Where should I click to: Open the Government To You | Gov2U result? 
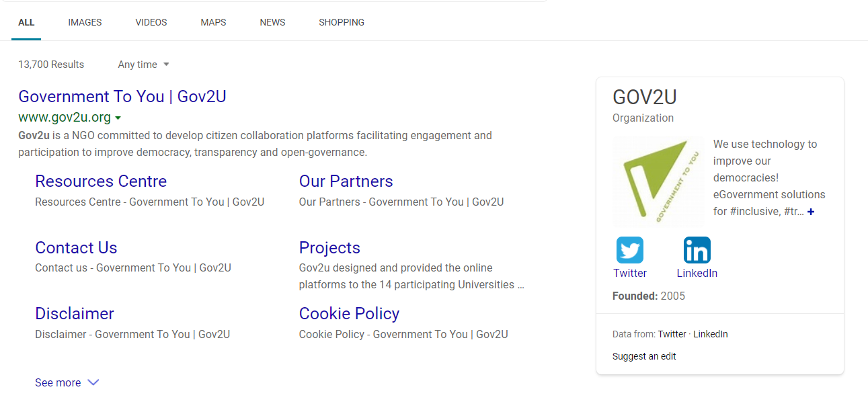(x=122, y=97)
